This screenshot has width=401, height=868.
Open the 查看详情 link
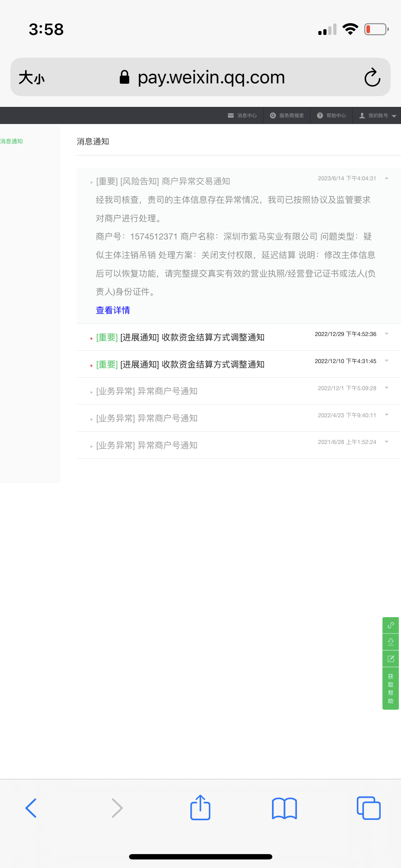pos(113,310)
